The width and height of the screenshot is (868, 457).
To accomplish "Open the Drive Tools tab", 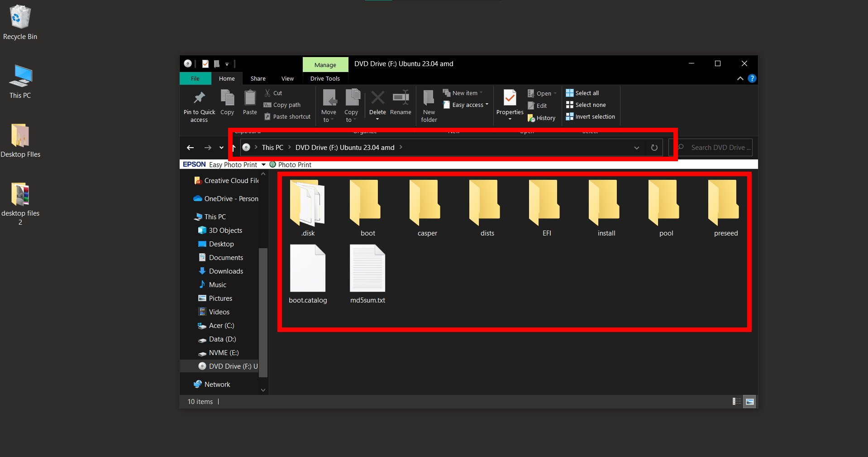I will click(325, 78).
